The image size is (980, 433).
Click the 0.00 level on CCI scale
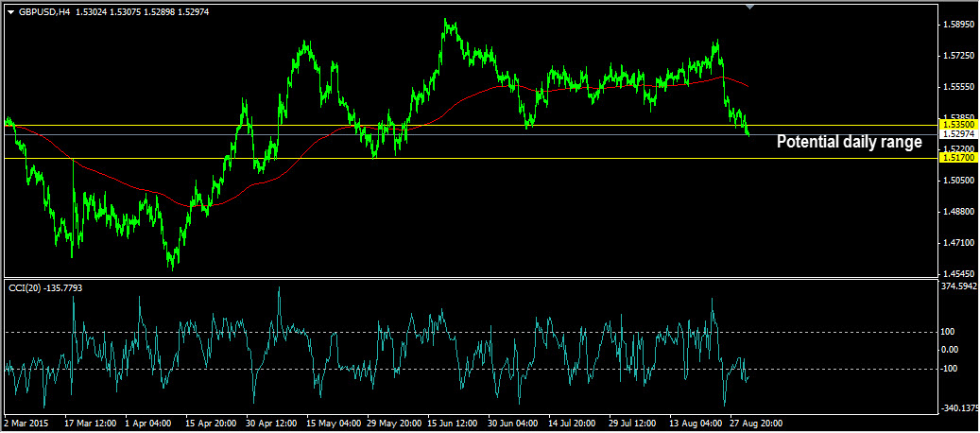pyautogui.click(x=952, y=349)
